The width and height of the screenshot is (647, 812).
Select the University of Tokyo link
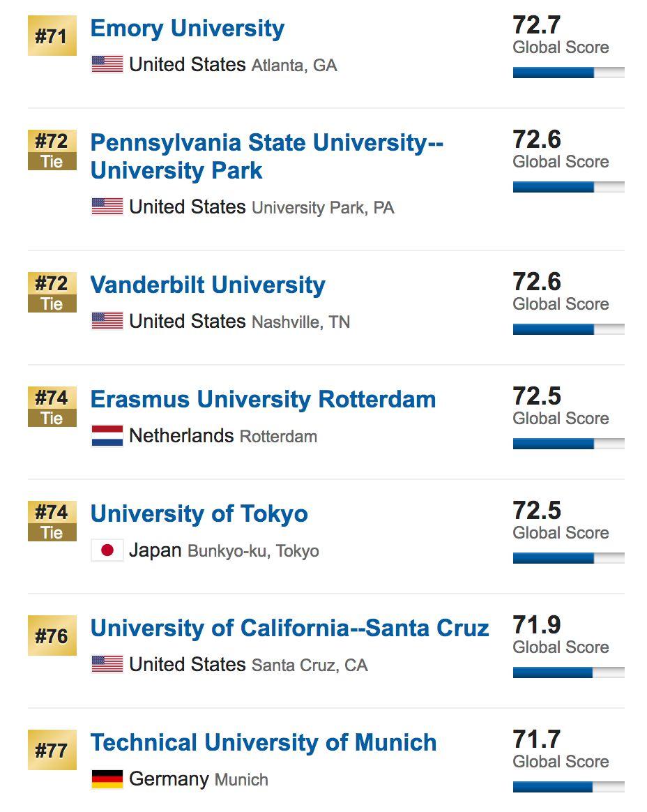pyautogui.click(x=199, y=514)
